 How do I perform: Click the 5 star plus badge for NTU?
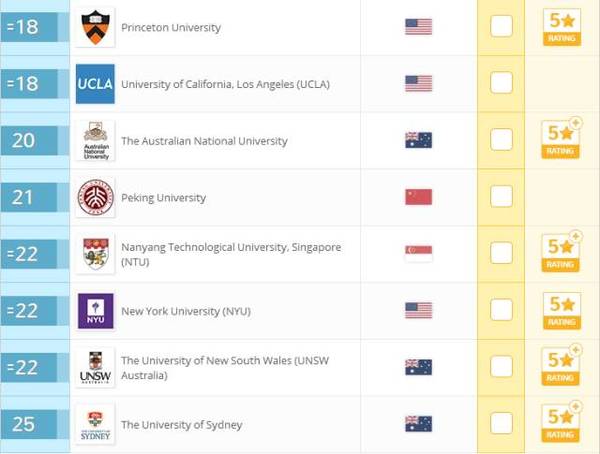pyautogui.click(x=561, y=253)
